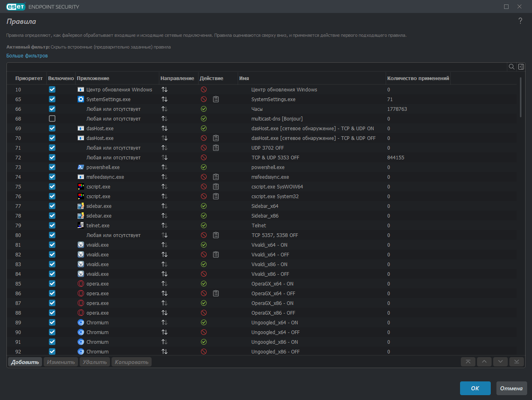Select the rule named TCP 5357, 5358 OFF
This screenshot has width=532, height=400.
[x=274, y=235]
